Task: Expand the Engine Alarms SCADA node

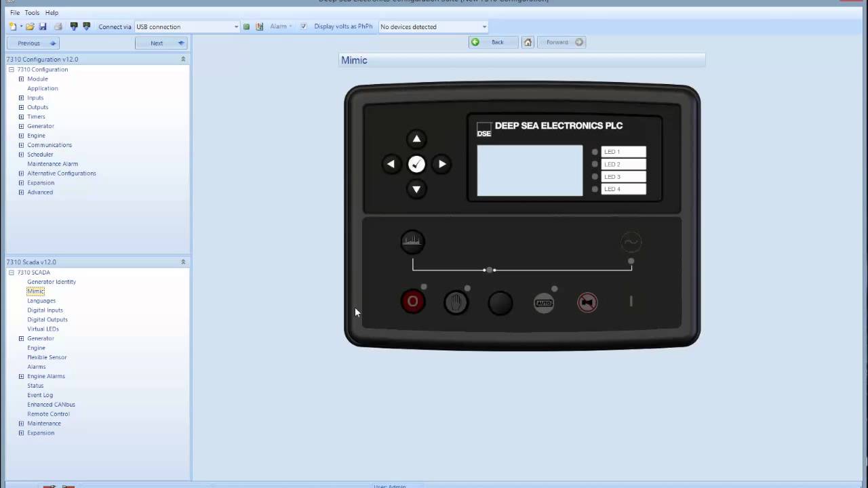Action: tap(21, 376)
